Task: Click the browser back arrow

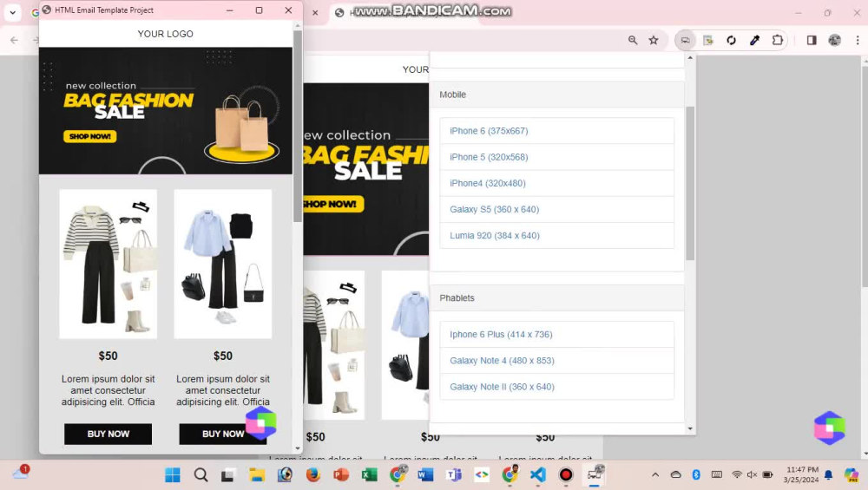Action: click(x=15, y=40)
